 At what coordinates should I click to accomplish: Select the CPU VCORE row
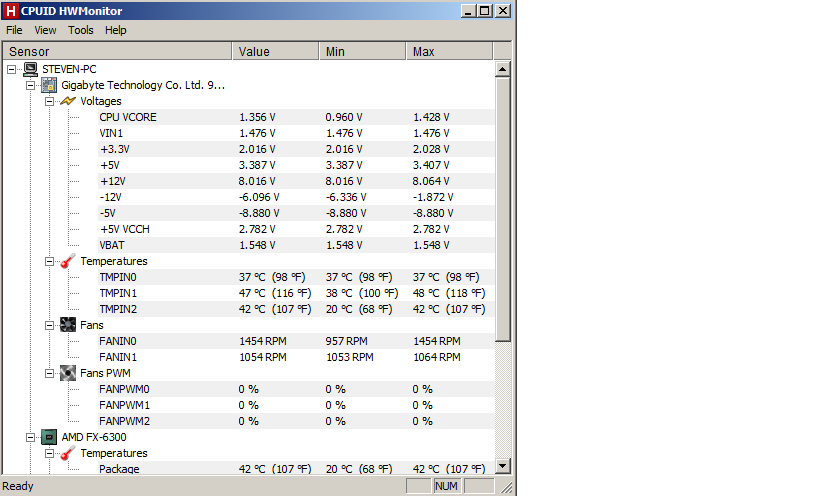tap(296, 117)
